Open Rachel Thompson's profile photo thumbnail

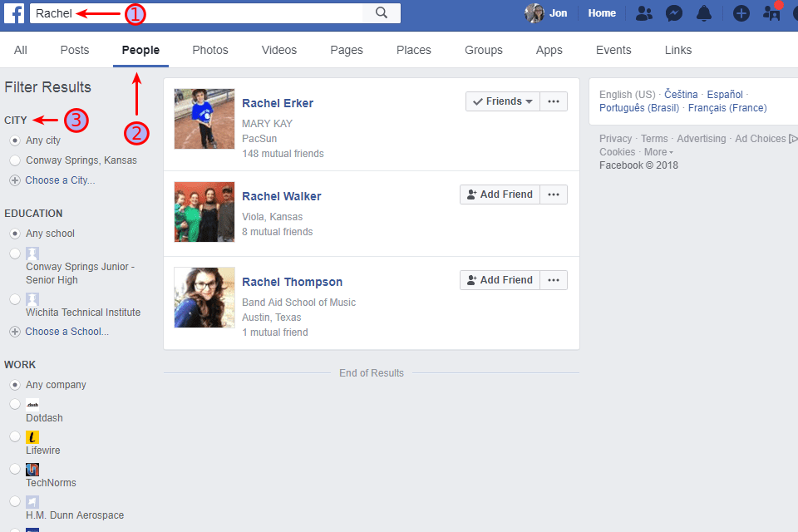204,298
